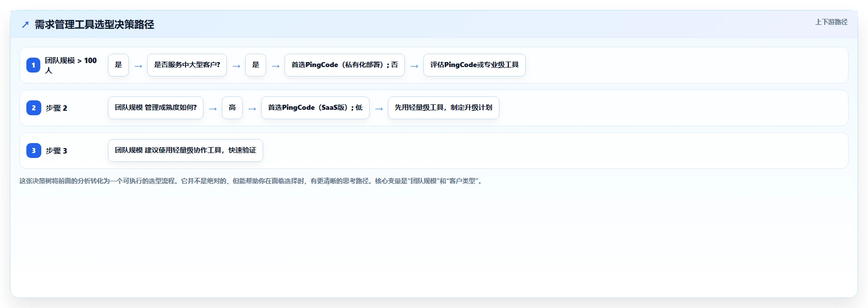The height and width of the screenshot is (308, 868).
Task: Click the 评估PingCode或专业级工具 node
Action: 475,65
